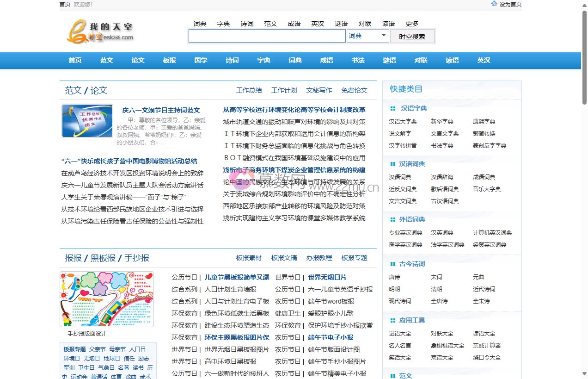Screen dimensions: 588x379
Task: Open 国学 in the blue navigation bar
Action: point(201,61)
